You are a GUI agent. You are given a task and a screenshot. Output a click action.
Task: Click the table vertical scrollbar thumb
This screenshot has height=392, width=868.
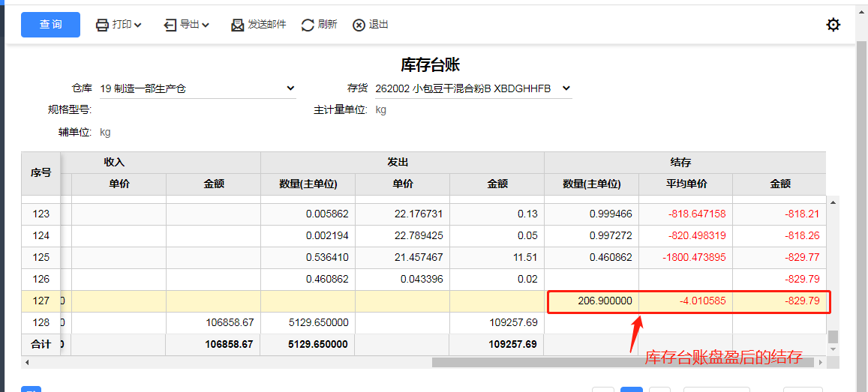[833, 337]
